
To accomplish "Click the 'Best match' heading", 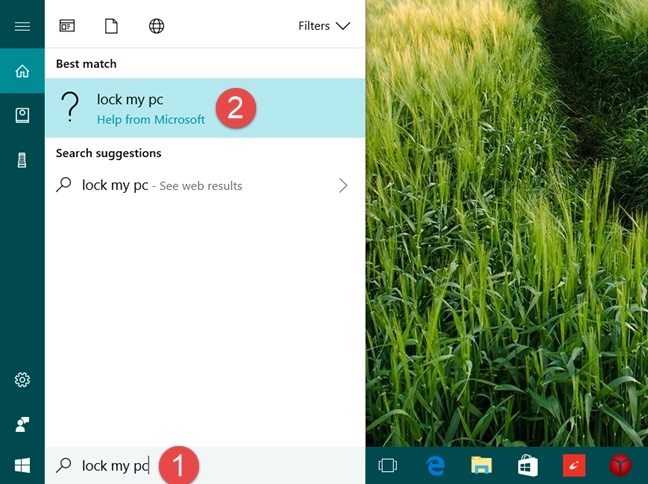I will pos(86,64).
